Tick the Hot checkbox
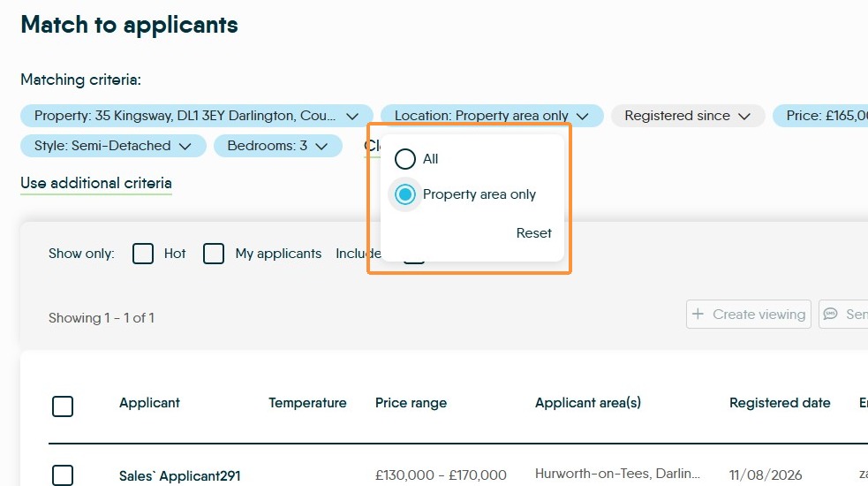The image size is (868, 486). 143,254
